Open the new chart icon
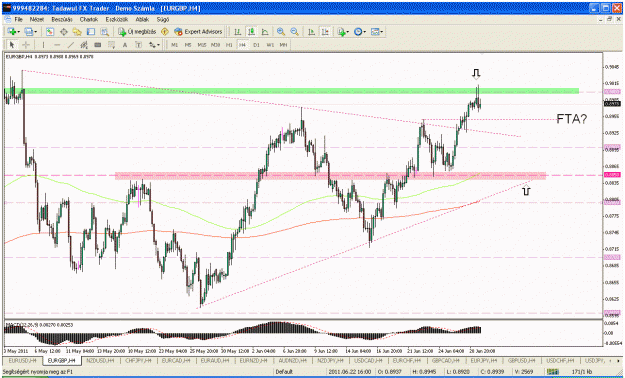625x378 pixels. (x=11, y=32)
